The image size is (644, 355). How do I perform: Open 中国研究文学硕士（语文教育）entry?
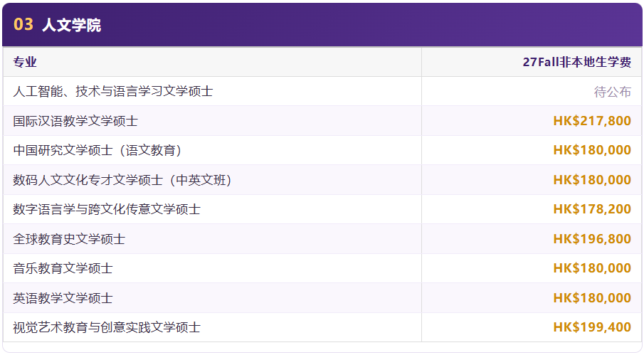point(97,150)
